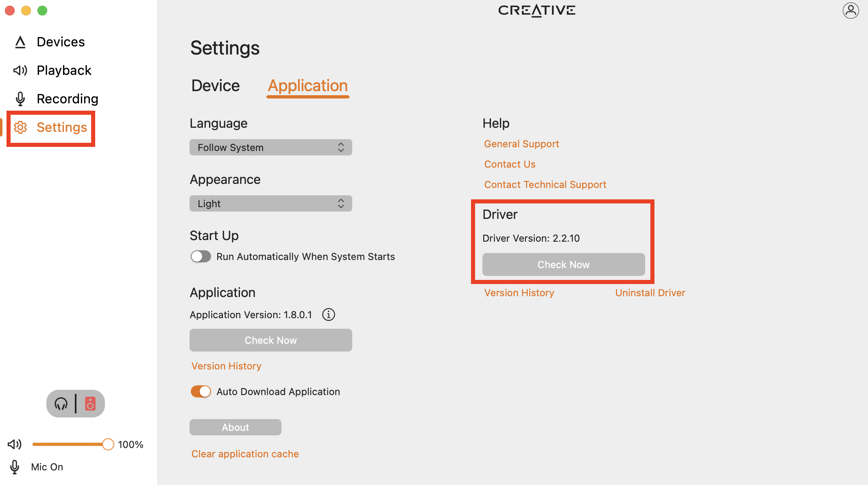This screenshot has width=868, height=485.
Task: Open Playback from the sidebar
Action: click(x=63, y=70)
